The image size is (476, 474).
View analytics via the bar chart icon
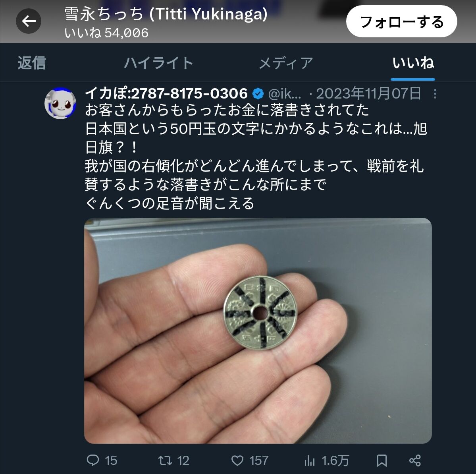[x=309, y=460]
